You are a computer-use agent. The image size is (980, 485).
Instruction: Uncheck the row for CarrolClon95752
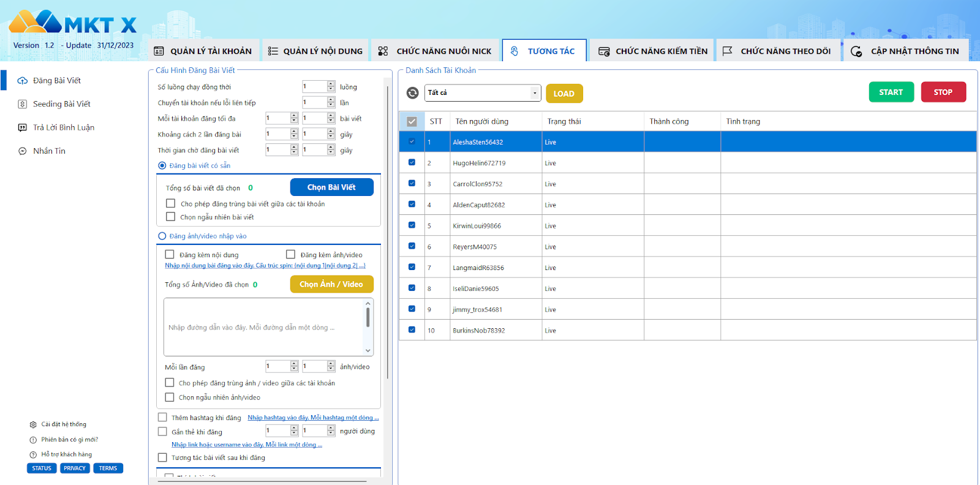point(412,183)
